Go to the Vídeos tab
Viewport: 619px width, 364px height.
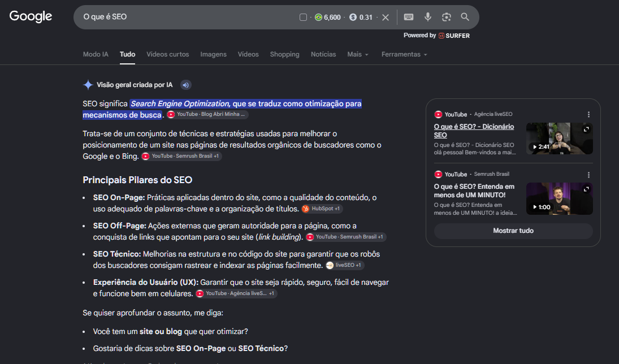pyautogui.click(x=248, y=54)
